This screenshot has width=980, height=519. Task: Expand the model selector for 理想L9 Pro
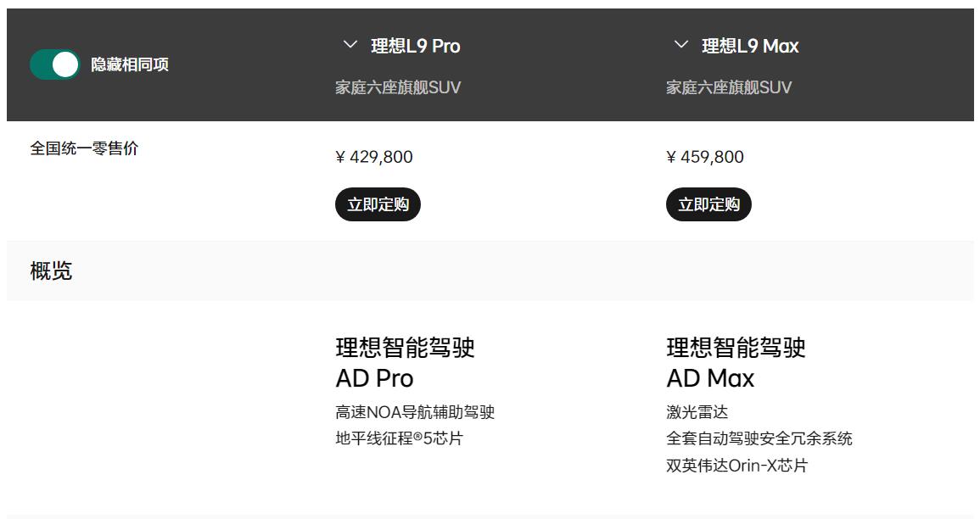(x=347, y=45)
